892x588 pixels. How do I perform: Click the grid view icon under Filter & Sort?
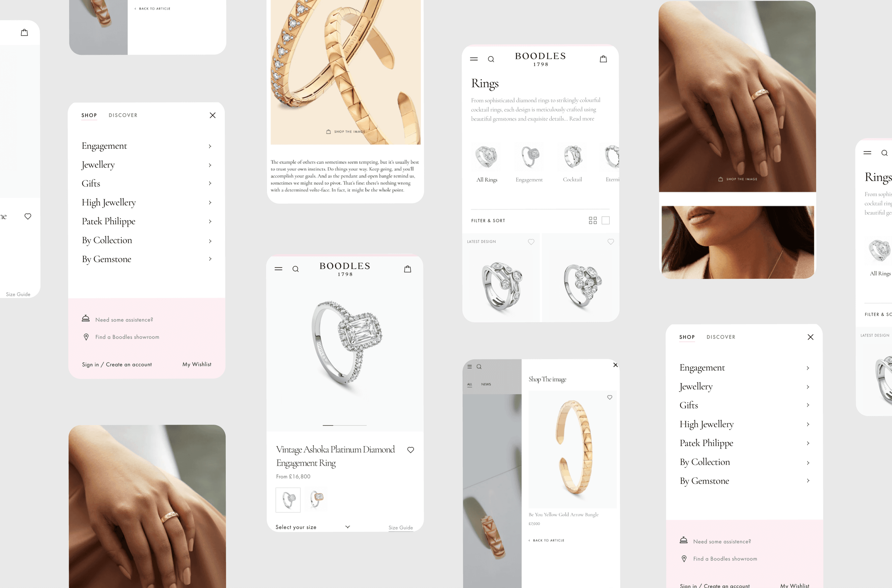[592, 220]
